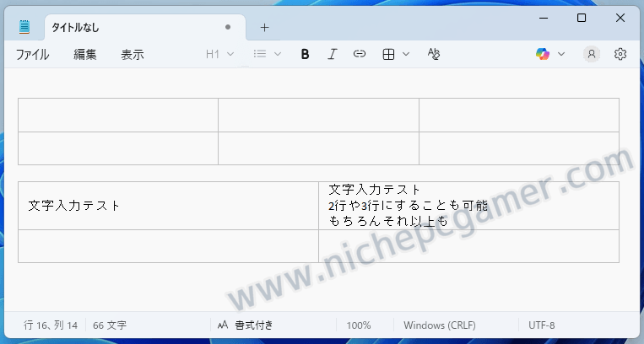Click the Notepad app icon in title bar
The image size is (644, 344).
[x=24, y=27]
